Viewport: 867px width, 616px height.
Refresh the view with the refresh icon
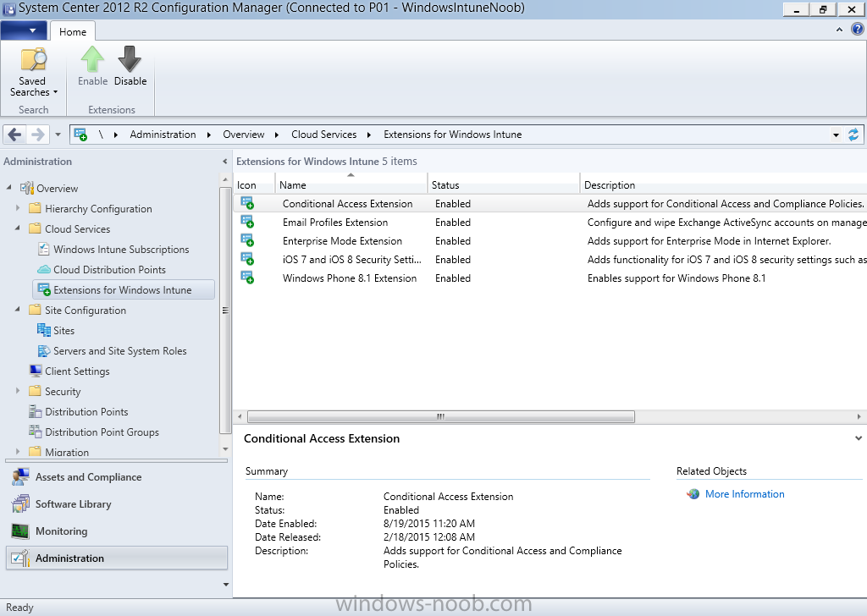[853, 135]
